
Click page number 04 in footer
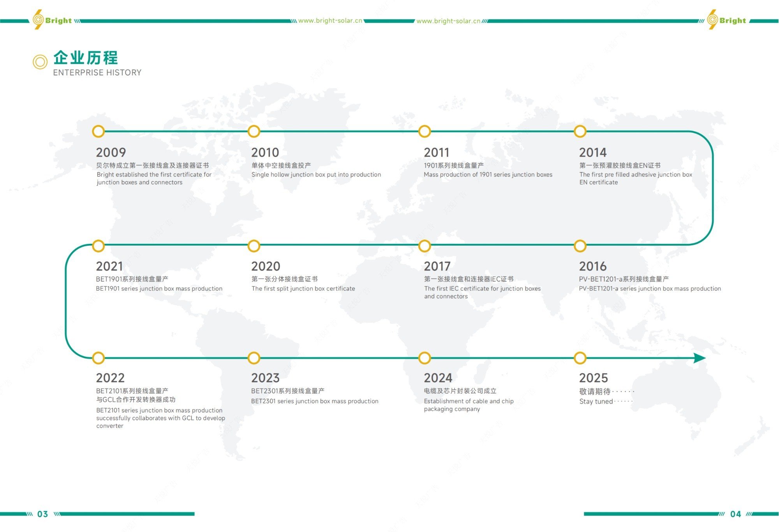pos(735,514)
